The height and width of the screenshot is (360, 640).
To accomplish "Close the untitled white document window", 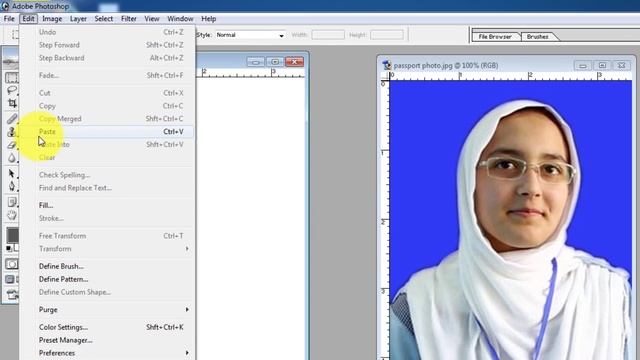I will click(294, 62).
